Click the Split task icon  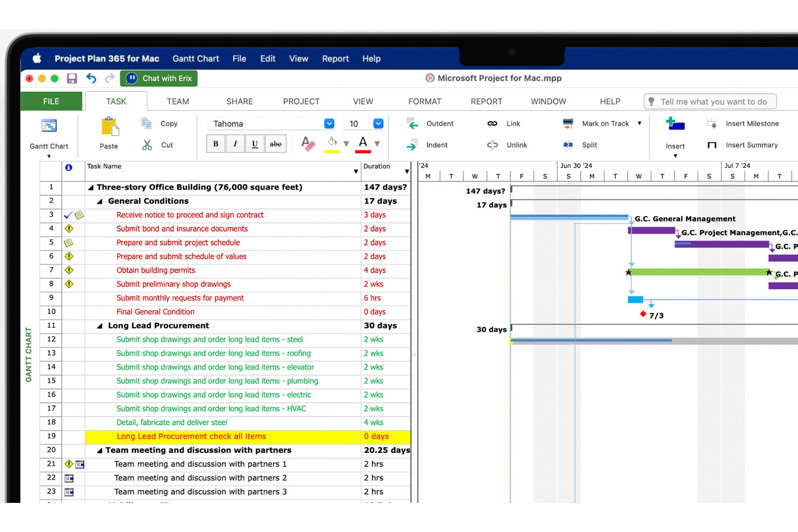[568, 145]
